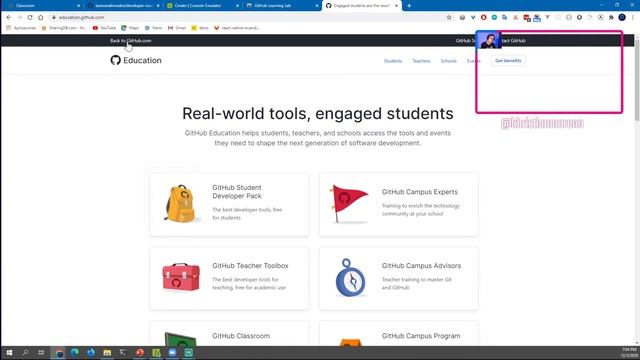This screenshot has height=360, width=640.
Task: Click Contact GitHub link in top bar
Action: pos(513,40)
